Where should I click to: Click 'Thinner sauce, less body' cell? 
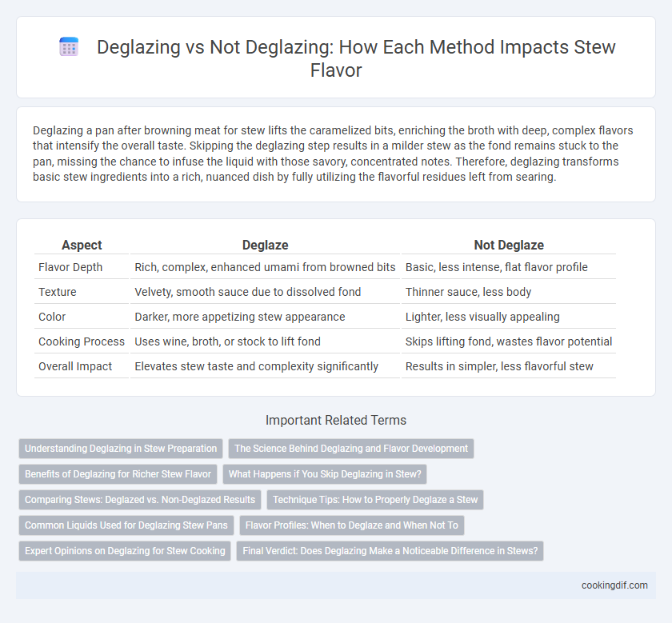tap(509, 292)
